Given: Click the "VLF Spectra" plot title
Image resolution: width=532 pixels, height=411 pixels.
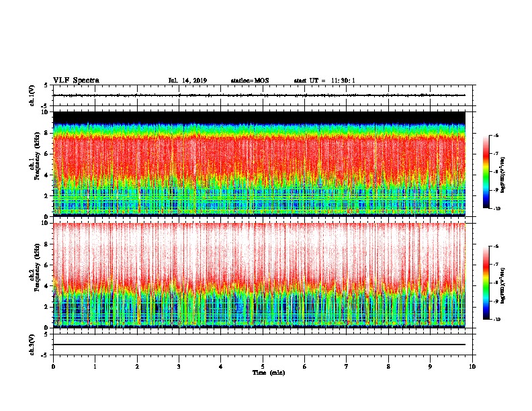Looking at the screenshot, I should (x=76, y=81).
